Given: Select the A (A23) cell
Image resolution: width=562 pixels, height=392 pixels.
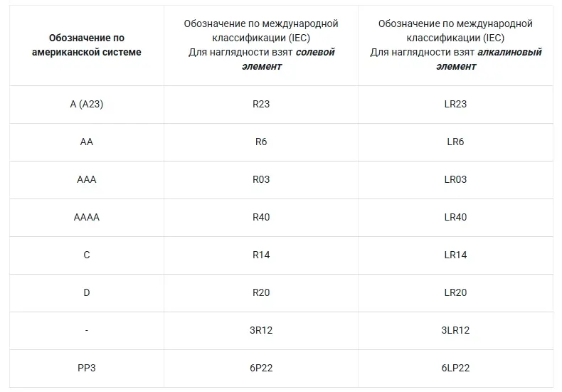Looking at the screenshot, I should [x=86, y=104].
